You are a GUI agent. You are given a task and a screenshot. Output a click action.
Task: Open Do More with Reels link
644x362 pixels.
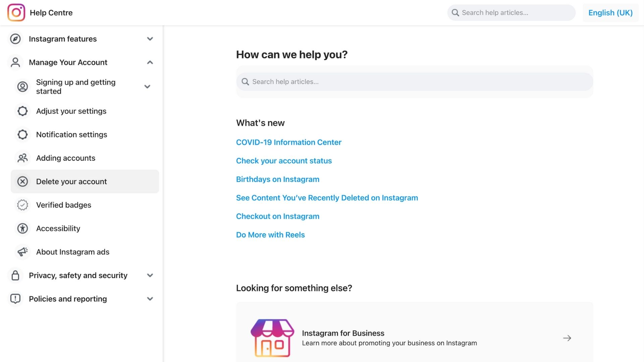tap(270, 235)
